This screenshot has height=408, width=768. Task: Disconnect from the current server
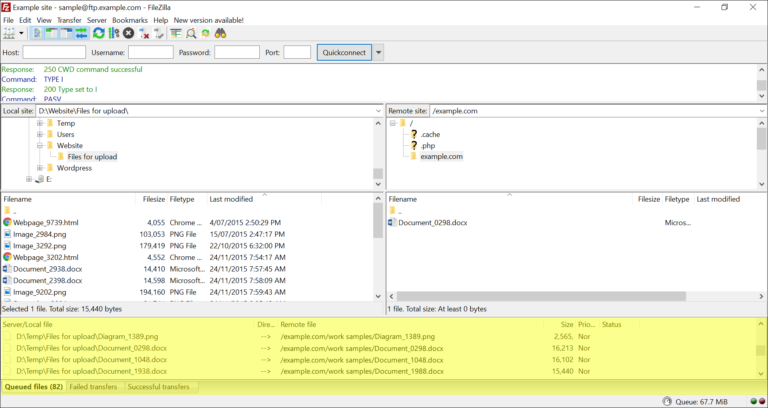click(144, 33)
